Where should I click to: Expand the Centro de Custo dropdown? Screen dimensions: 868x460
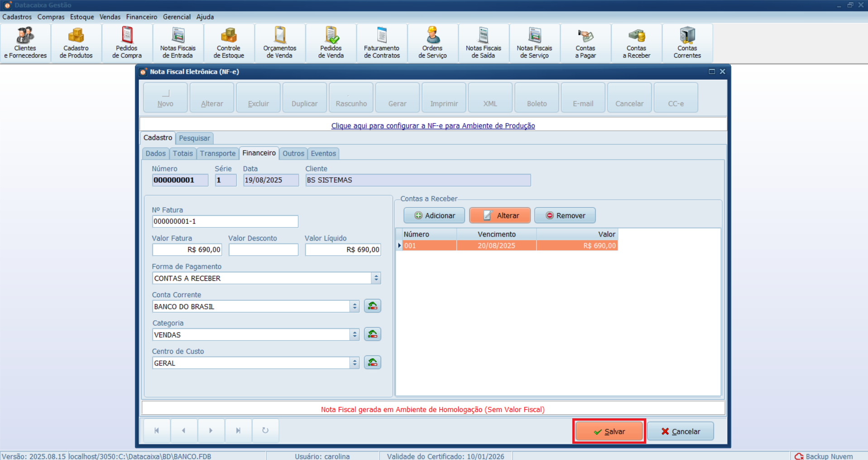pos(355,363)
